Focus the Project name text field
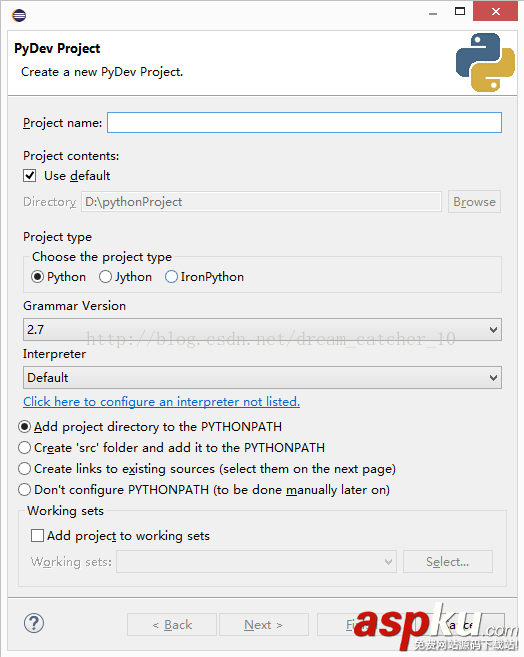This screenshot has height=657, width=524. click(x=304, y=122)
